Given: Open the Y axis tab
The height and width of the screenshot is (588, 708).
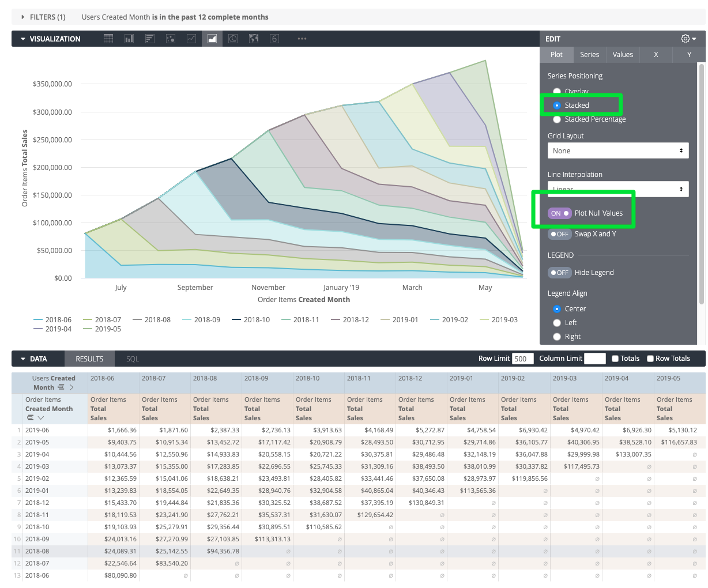Looking at the screenshot, I should coord(689,55).
